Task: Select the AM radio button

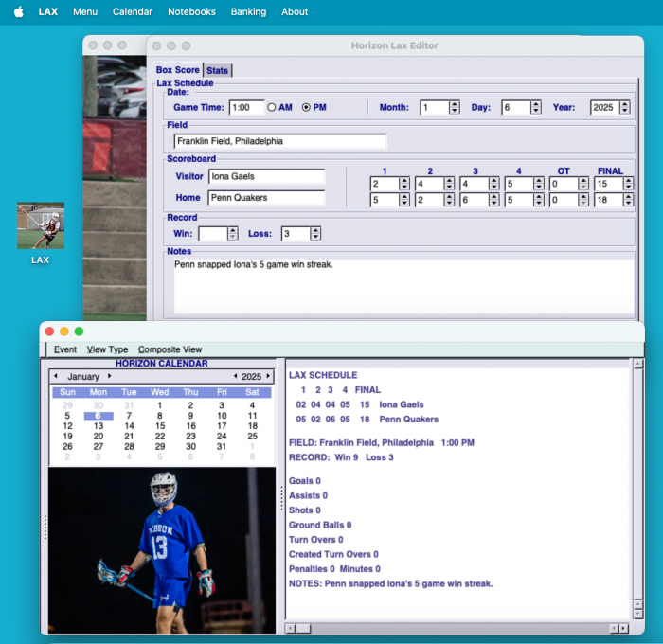Action: tap(272, 108)
